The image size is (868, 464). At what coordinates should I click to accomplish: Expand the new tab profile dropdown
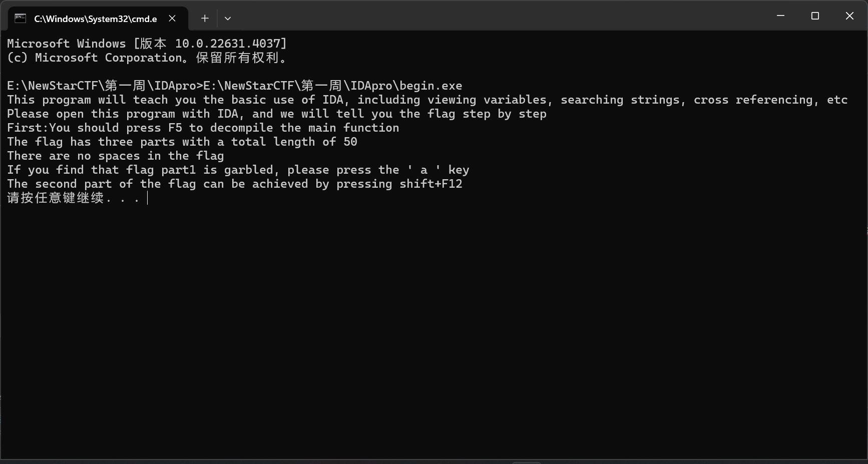tap(228, 19)
